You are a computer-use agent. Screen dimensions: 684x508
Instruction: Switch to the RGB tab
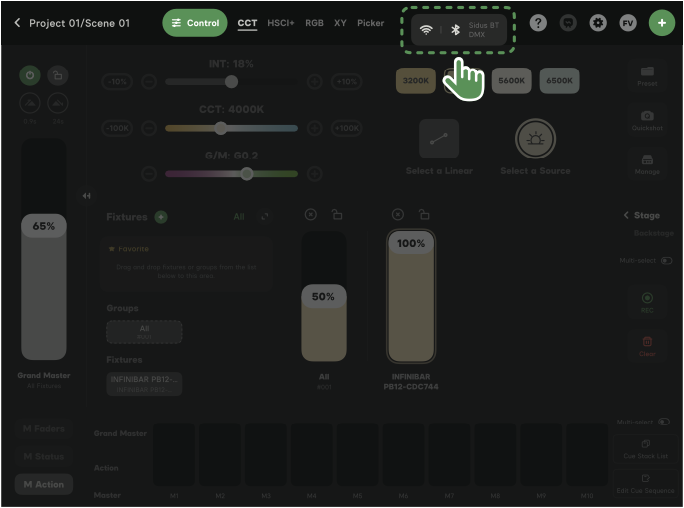[x=314, y=23]
